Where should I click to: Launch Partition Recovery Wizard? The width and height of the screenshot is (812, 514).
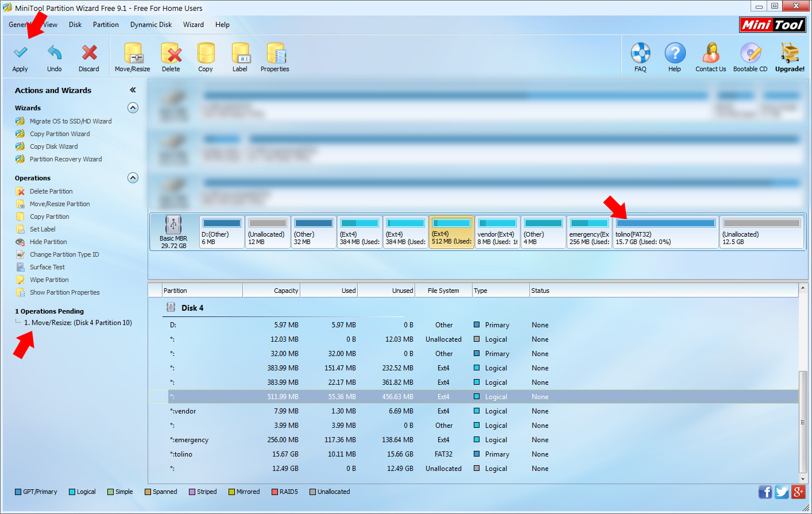pos(65,159)
